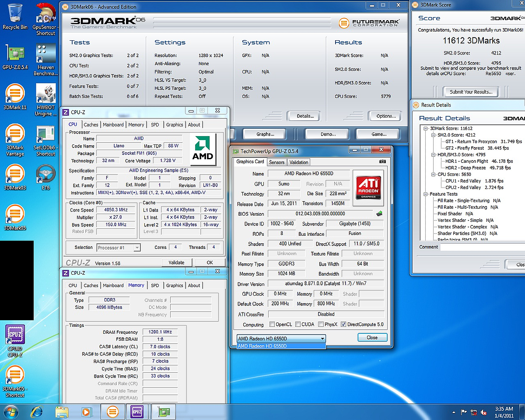
Task: Launch the 3DMark05 - Shortcut desktop icon
Action: coord(15,381)
